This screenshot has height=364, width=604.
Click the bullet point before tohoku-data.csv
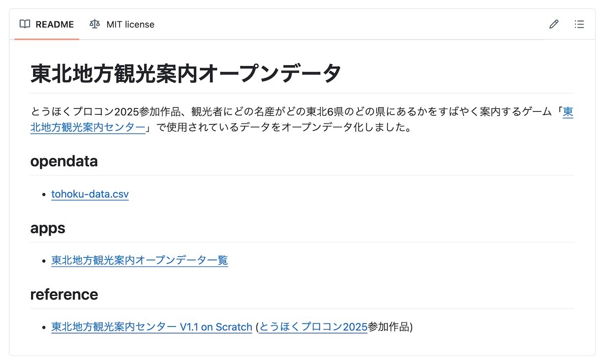click(x=44, y=194)
